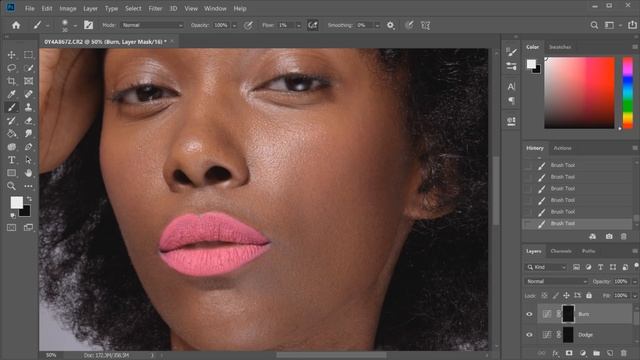Open the Flow slider dropdown arrow
Image resolution: width=640 pixels, height=360 pixels.
coord(298,25)
